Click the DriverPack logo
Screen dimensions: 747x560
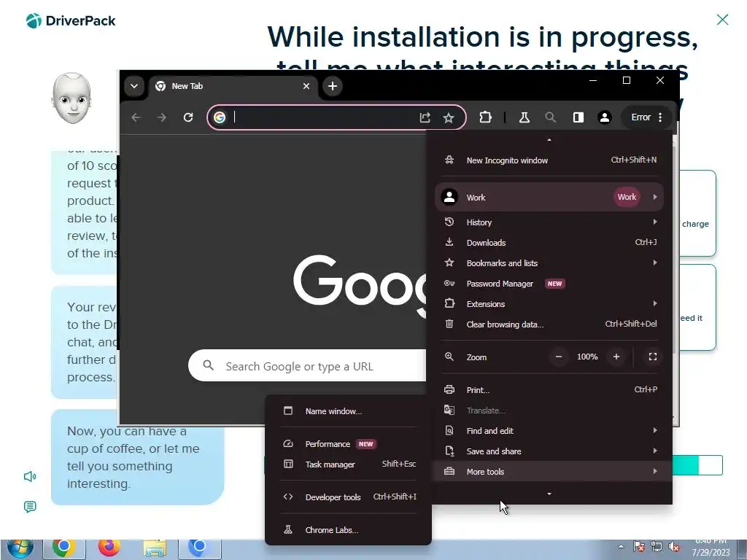(71, 21)
